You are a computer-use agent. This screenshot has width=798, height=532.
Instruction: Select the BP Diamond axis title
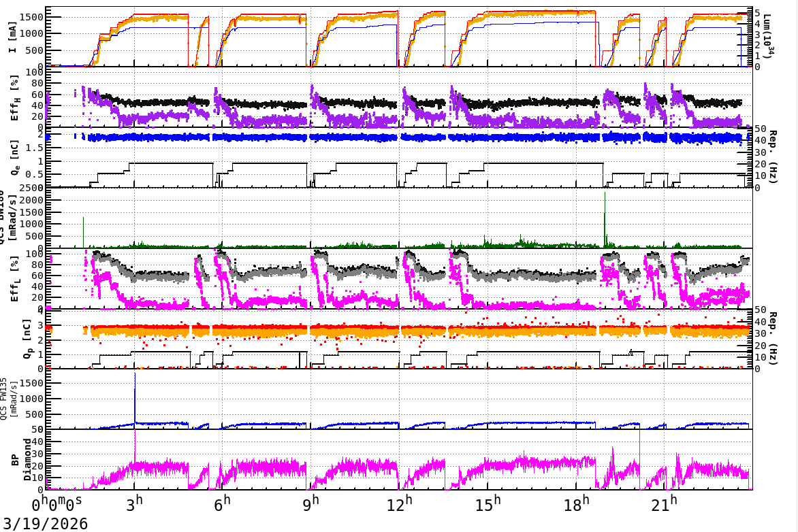21,460
